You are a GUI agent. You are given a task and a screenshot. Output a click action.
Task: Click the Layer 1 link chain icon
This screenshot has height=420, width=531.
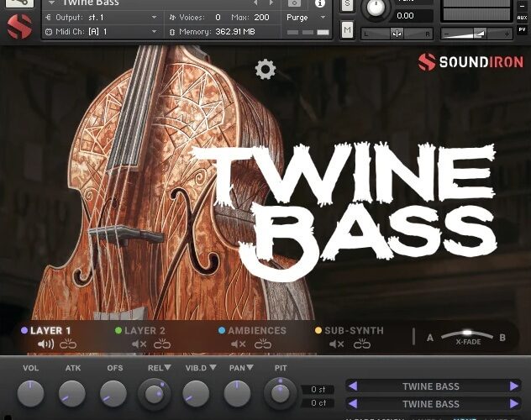pyautogui.click(x=68, y=344)
